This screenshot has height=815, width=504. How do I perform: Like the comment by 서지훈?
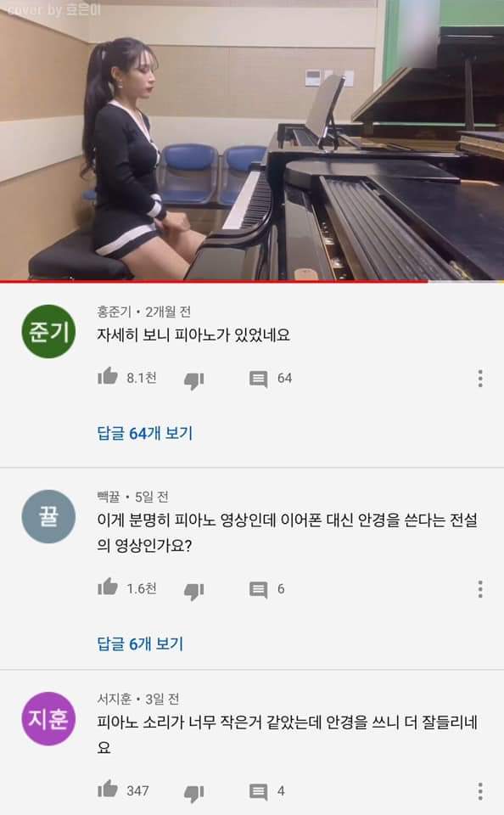coord(108,789)
